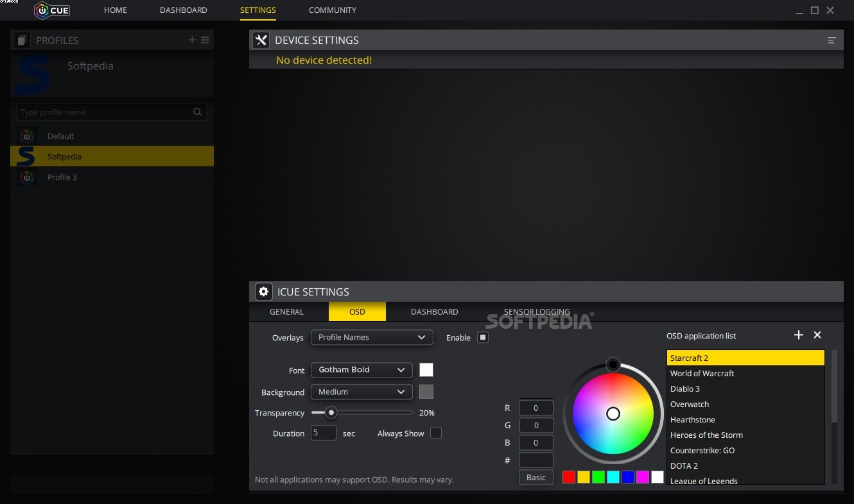
Task: Pick the cyan preset color swatch
Action: point(613,477)
